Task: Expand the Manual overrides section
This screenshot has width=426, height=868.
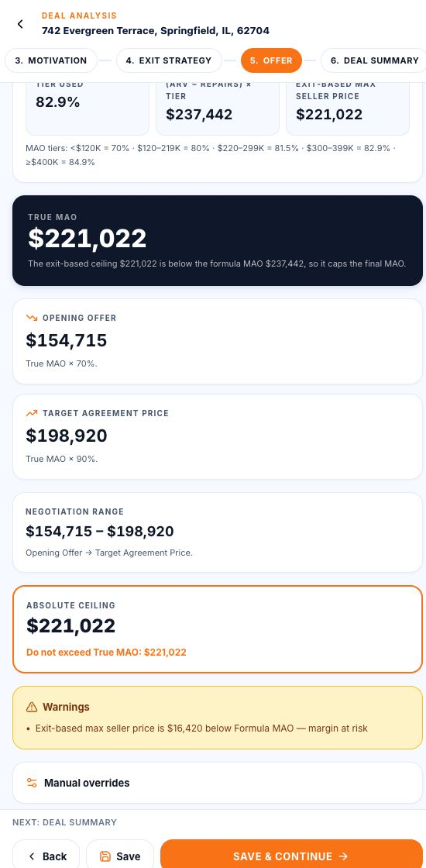Action: 218,783
